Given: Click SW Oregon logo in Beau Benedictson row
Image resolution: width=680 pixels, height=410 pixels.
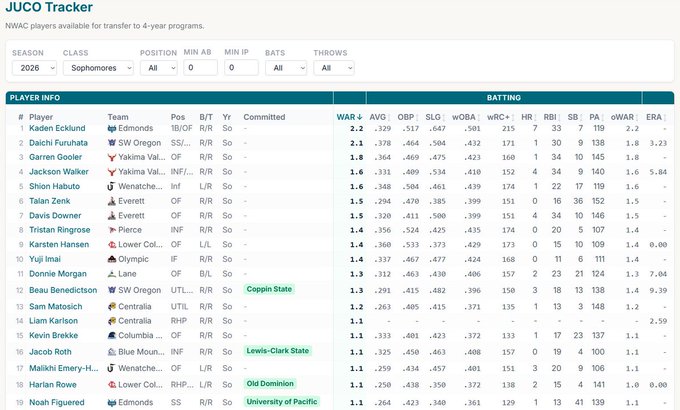Looking at the screenshot, I should point(112,290).
